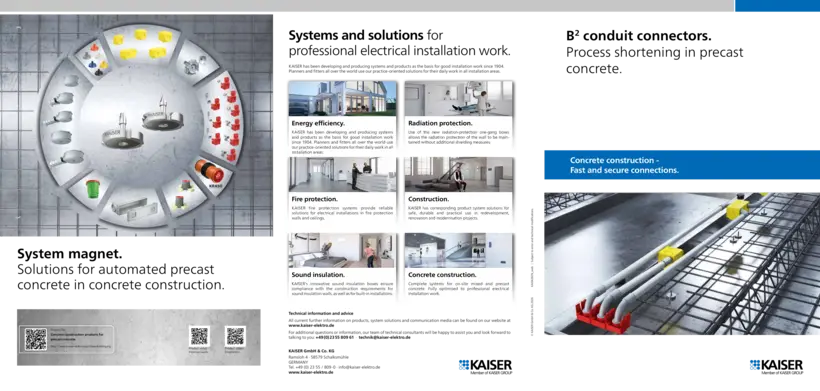Open the Radiation protection photo

(x=459, y=99)
